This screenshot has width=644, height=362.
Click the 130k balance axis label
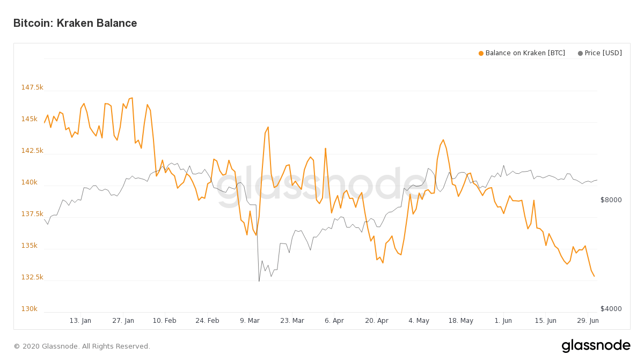[x=29, y=309]
